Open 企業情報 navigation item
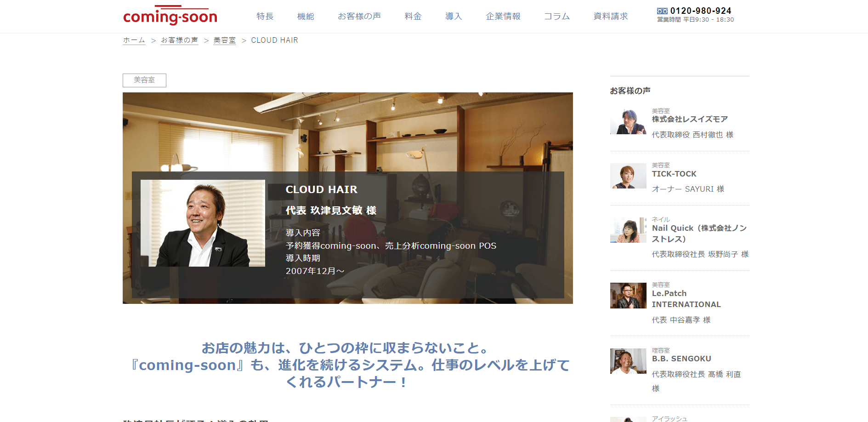This screenshot has width=868, height=422. [x=503, y=16]
